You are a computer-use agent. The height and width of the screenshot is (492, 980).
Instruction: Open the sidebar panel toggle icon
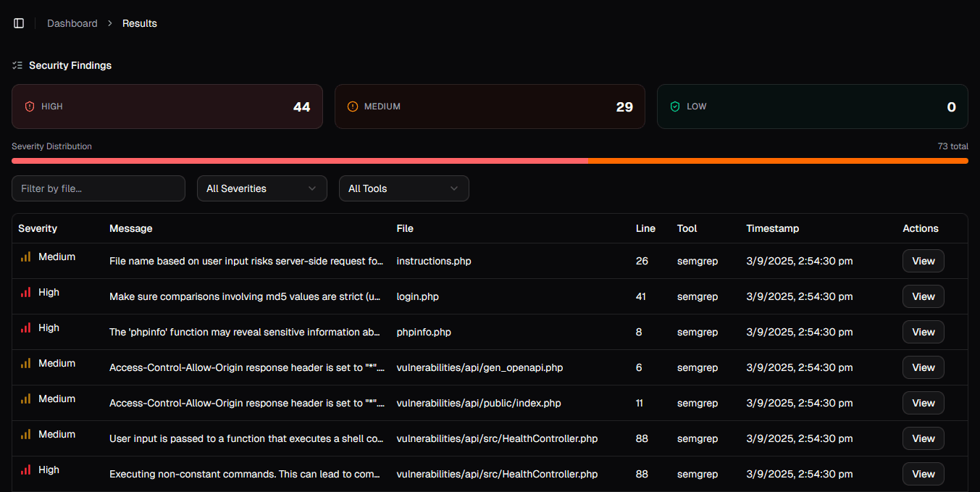click(x=18, y=22)
